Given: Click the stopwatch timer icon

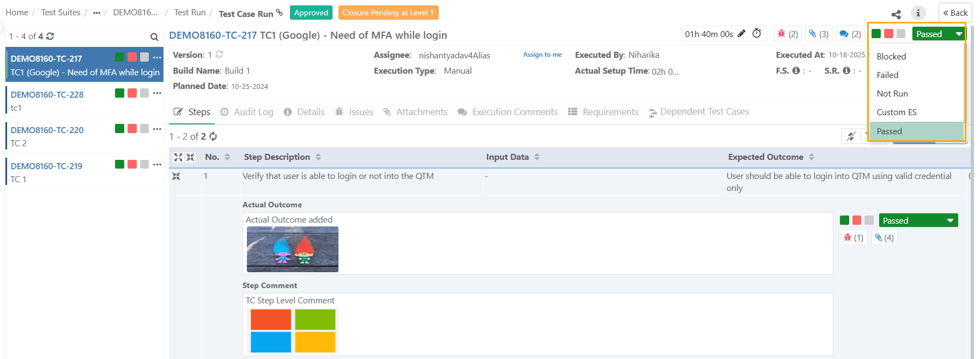Looking at the screenshot, I should pyautogui.click(x=757, y=34).
